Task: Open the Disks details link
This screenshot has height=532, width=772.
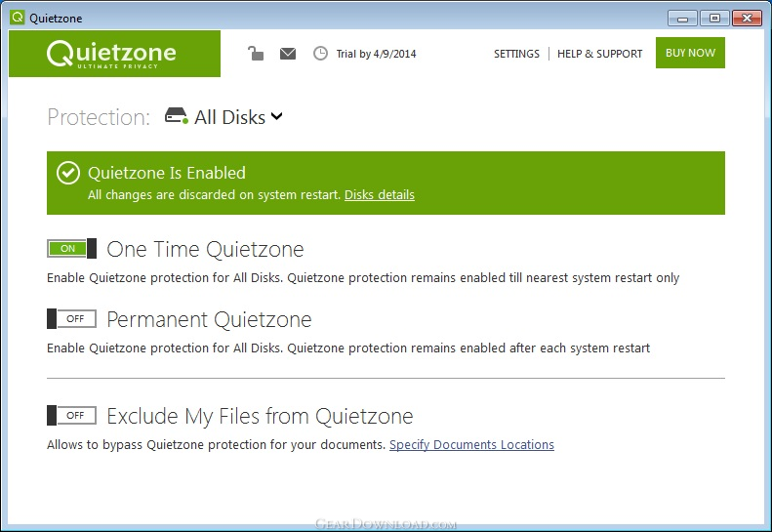Action: [x=379, y=195]
